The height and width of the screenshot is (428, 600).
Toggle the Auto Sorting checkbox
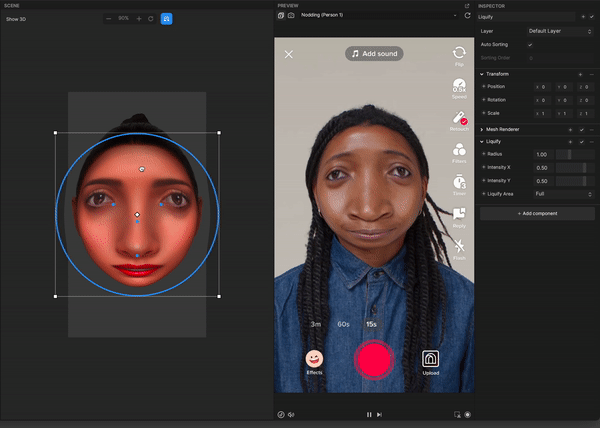(530, 45)
